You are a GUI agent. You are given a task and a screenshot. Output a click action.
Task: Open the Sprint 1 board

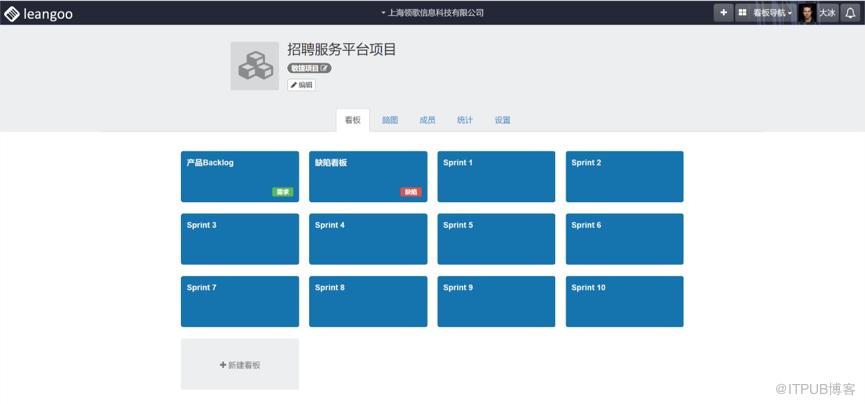click(x=496, y=176)
